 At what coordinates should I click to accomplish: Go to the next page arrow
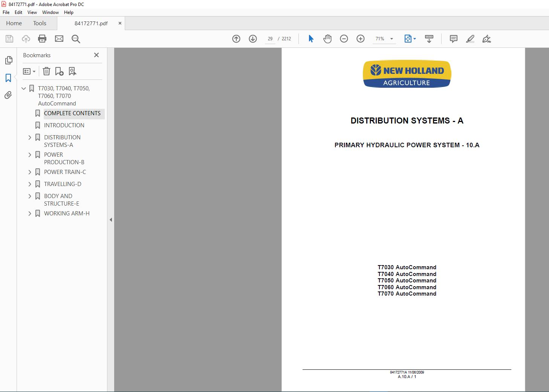(x=253, y=39)
